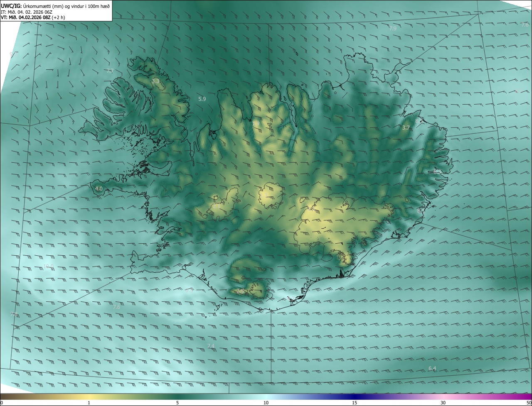The image size is (532, 406).
Task: Click the 7.4 value on the map
Action: pyautogui.click(x=211, y=346)
